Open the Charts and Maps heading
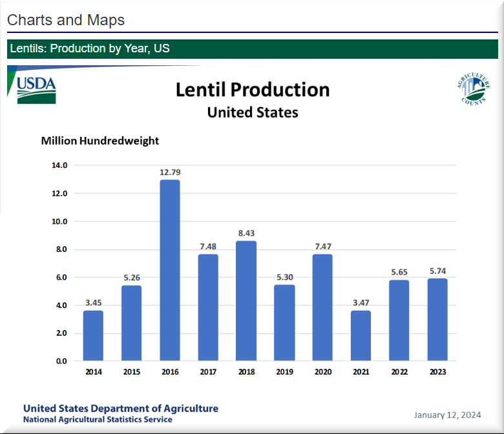The image size is (504, 434). point(66,20)
